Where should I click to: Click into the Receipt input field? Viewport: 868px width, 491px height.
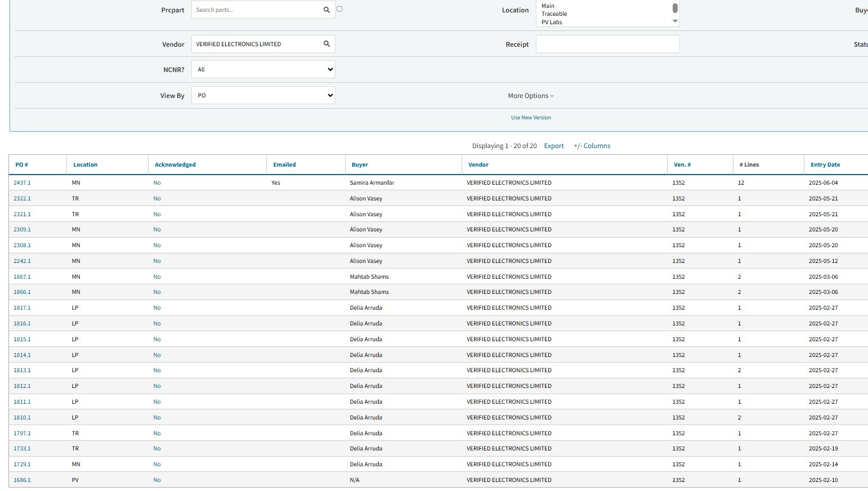607,44
